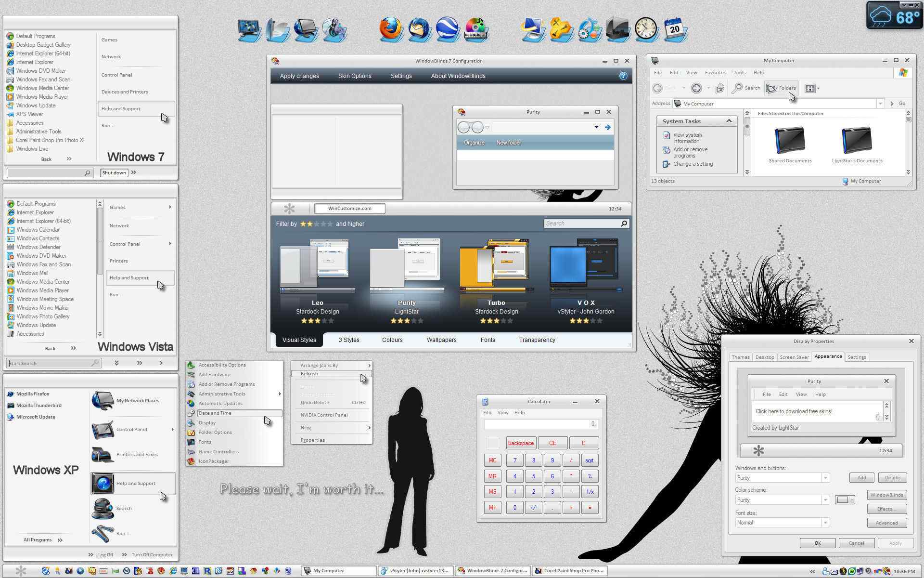
Task: Click the Start Search box in Vista menu
Action: point(53,363)
